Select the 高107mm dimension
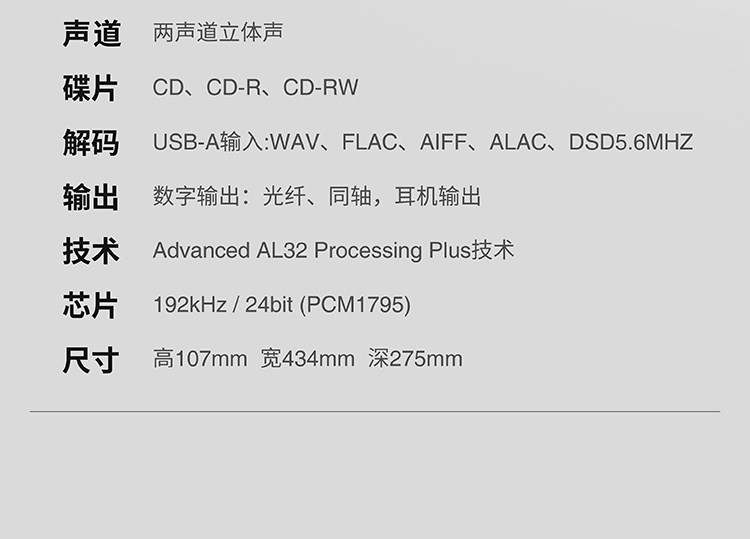Viewport: 750px width, 539px height. point(200,359)
